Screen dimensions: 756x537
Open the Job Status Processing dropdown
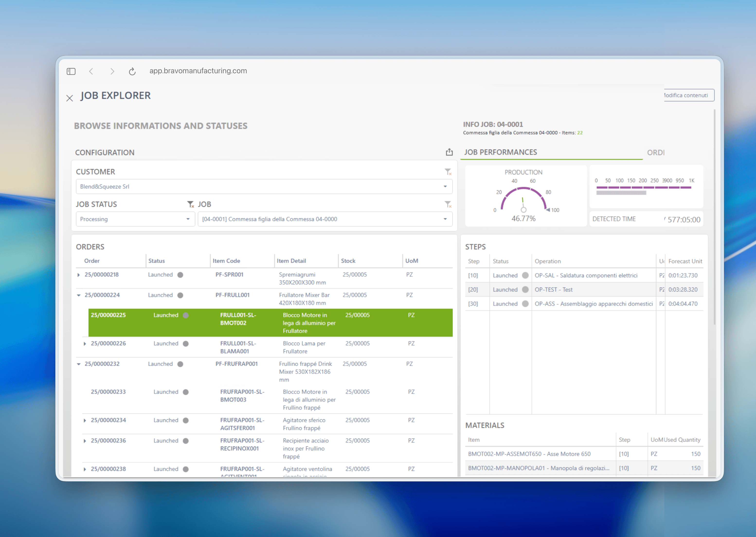(x=135, y=219)
